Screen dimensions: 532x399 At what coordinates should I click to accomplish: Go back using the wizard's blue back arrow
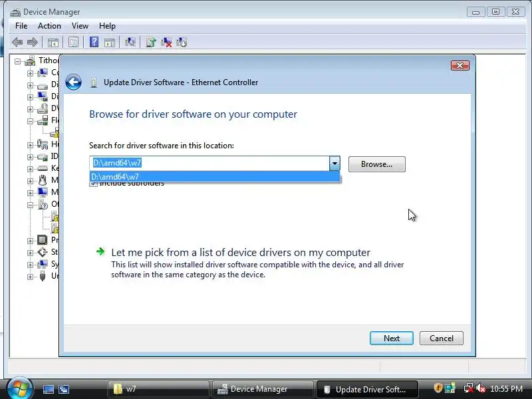click(x=73, y=82)
